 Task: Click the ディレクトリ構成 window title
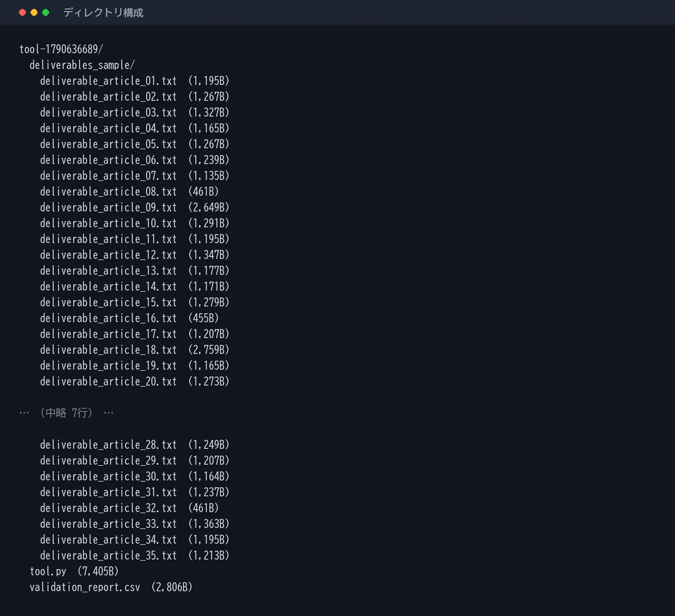pyautogui.click(x=103, y=12)
